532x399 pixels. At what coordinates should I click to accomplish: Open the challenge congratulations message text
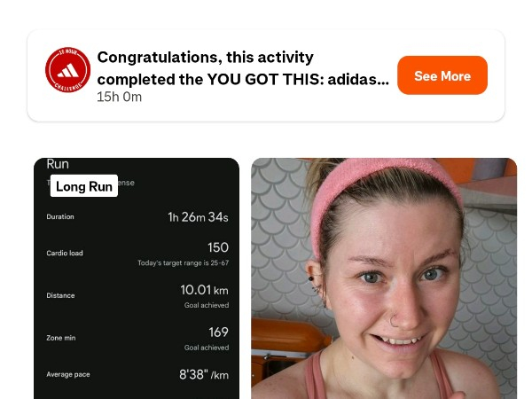pyautogui.click(x=242, y=67)
